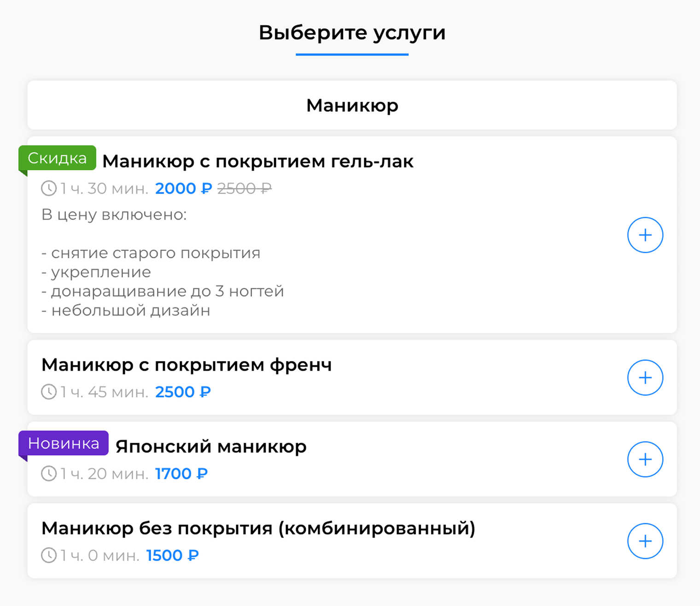Select the Выберите услуги heading
This screenshot has width=700, height=606.
click(352, 33)
